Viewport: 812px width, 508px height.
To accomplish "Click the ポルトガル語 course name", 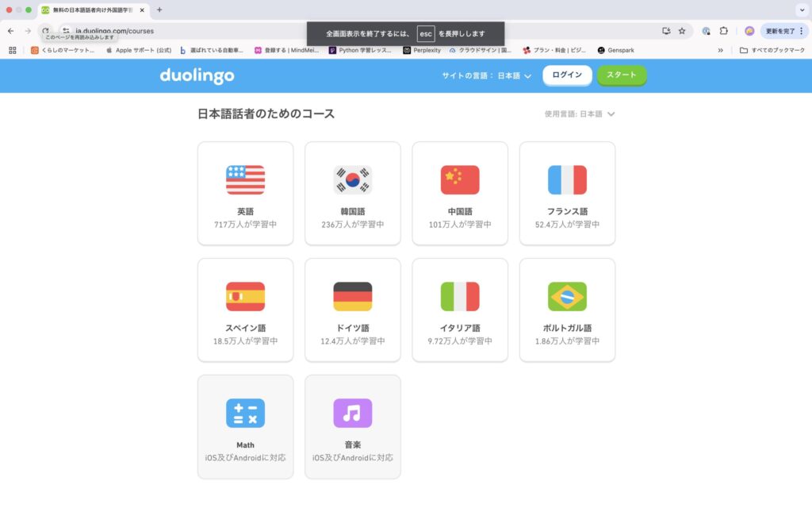I will [567, 328].
